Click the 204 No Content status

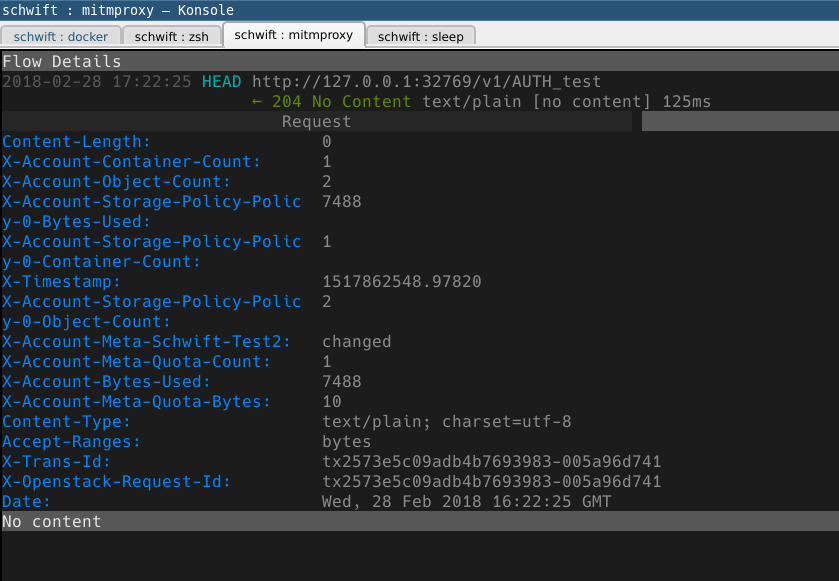click(341, 102)
